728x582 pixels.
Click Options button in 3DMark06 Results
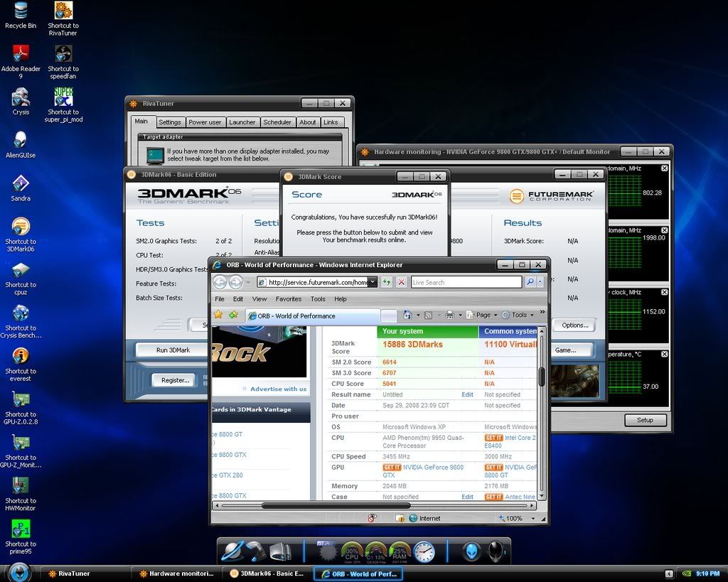click(x=574, y=325)
